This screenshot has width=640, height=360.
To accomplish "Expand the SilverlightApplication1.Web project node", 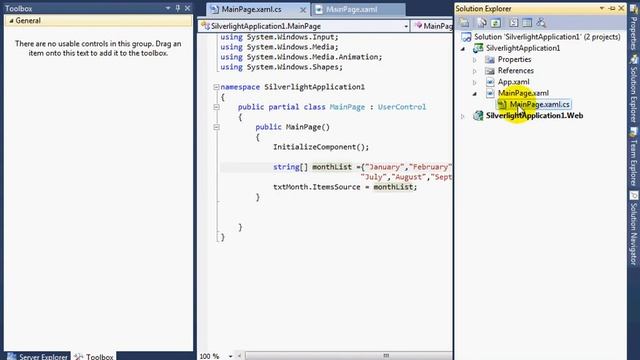I will click(463, 116).
